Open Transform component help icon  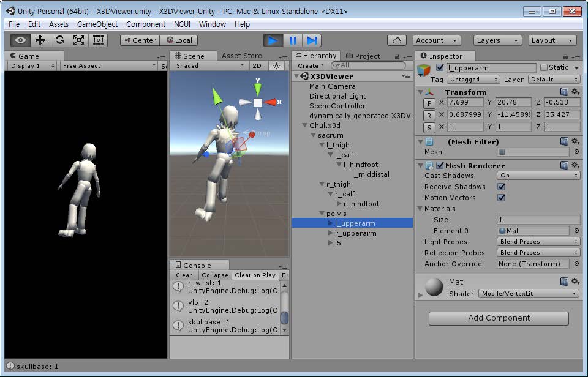pos(564,92)
